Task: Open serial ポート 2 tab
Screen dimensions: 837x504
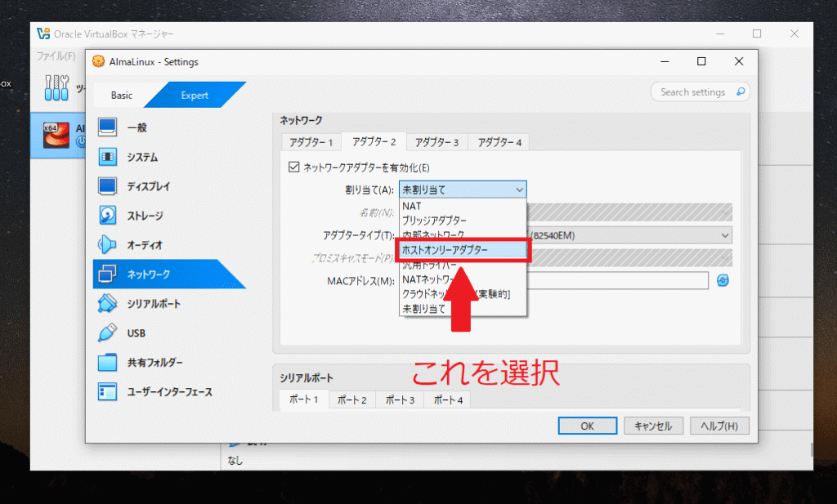Action: 351,400
